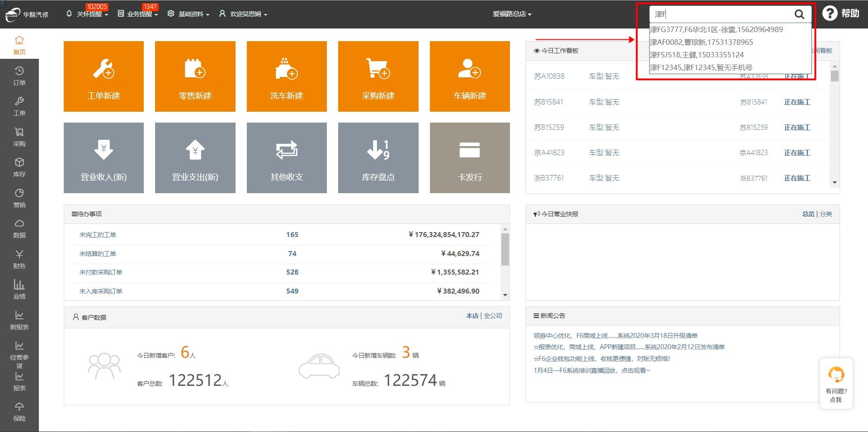
Task: Open 工单 work orders in the sidebar
Action: click(x=19, y=106)
